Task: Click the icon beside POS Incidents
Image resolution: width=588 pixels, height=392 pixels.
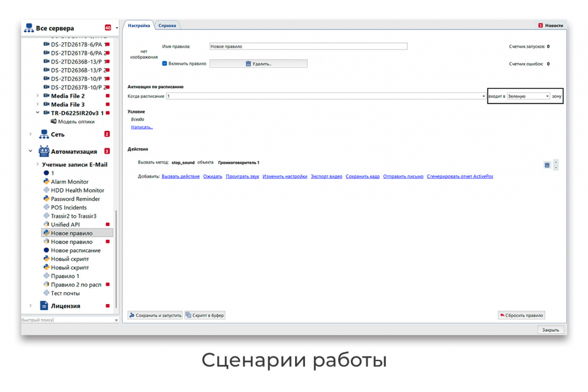Action: pyautogui.click(x=47, y=207)
